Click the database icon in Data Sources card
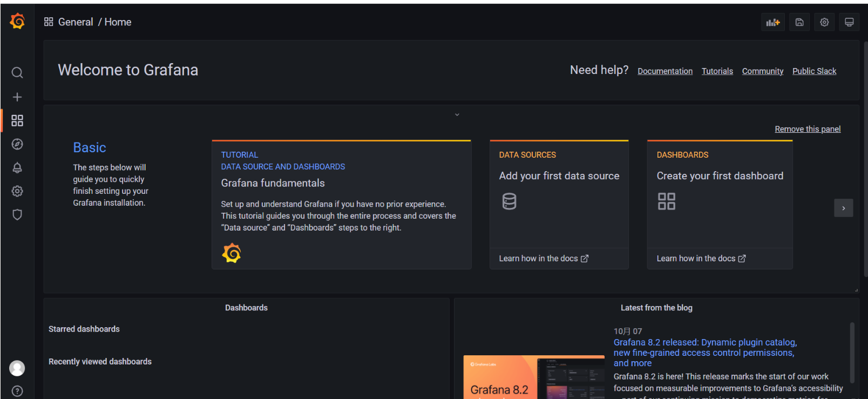This screenshot has height=399, width=868. tap(509, 201)
